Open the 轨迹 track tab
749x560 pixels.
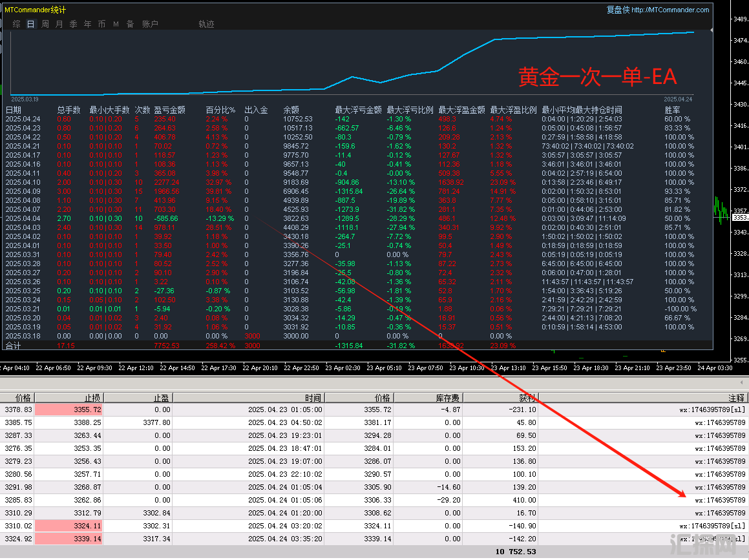206,24
